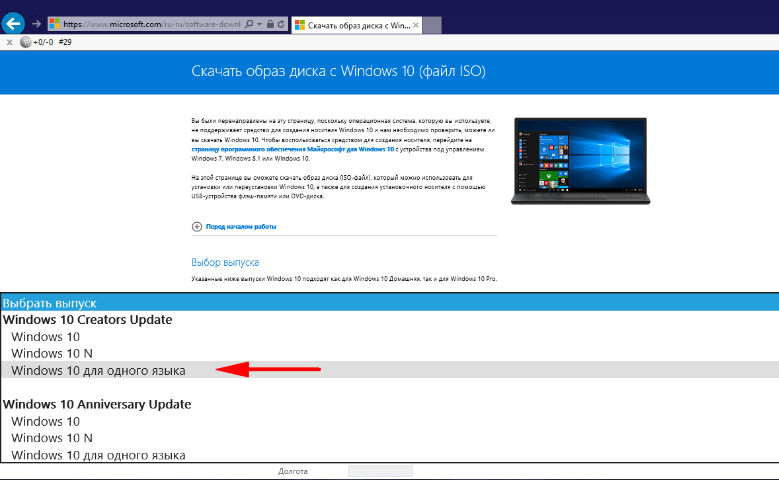
Task: Refresh the page with the reload icon
Action: point(281,24)
